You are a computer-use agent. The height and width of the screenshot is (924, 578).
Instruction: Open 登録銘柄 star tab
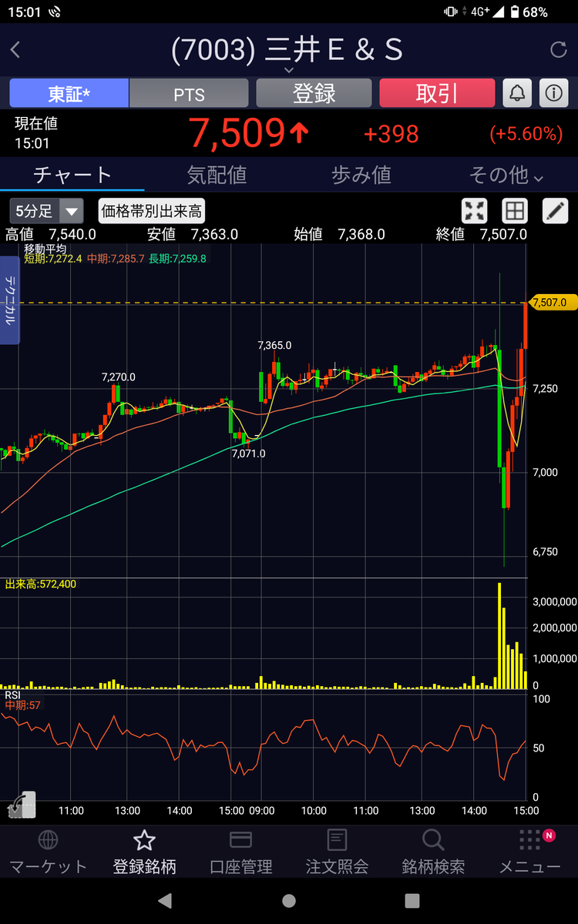(144, 853)
